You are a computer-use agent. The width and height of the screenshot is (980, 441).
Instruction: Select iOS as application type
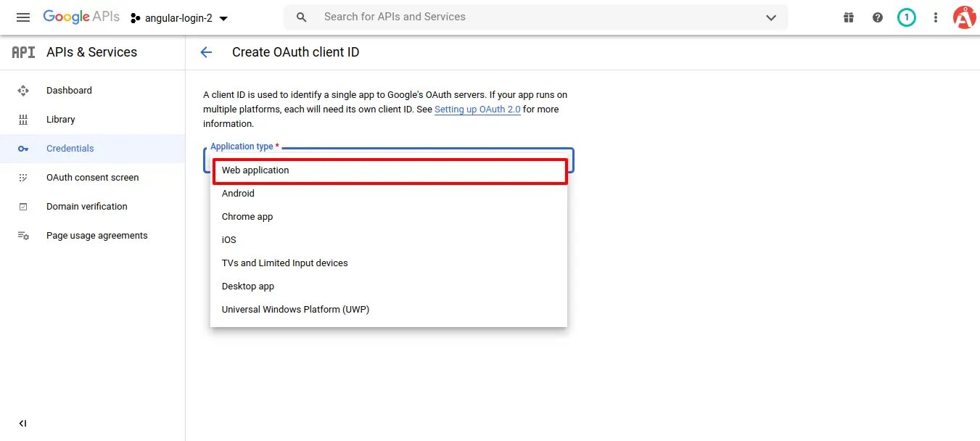click(229, 240)
